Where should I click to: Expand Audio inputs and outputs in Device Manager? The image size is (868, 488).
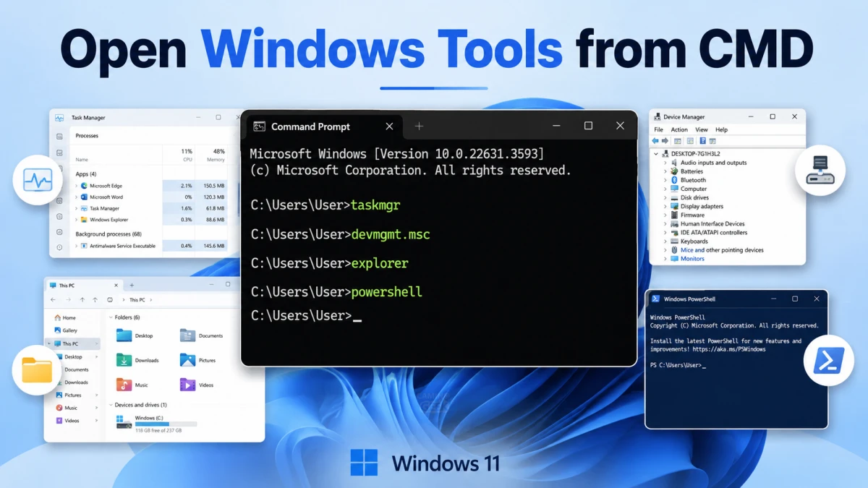pos(665,163)
